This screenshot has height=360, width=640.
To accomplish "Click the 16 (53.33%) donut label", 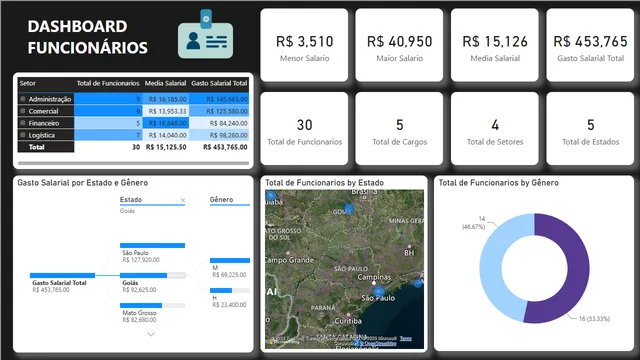I will 594,319.
